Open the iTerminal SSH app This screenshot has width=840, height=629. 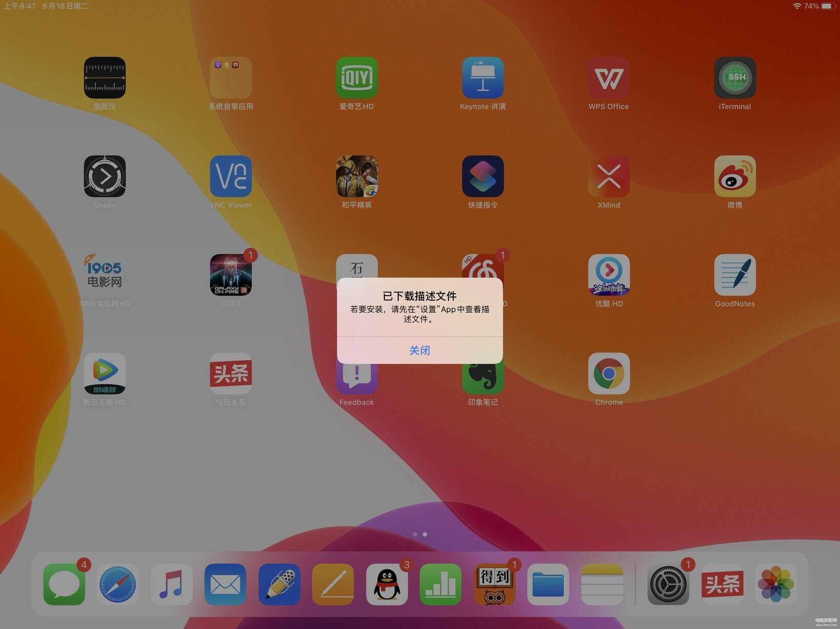pos(735,78)
